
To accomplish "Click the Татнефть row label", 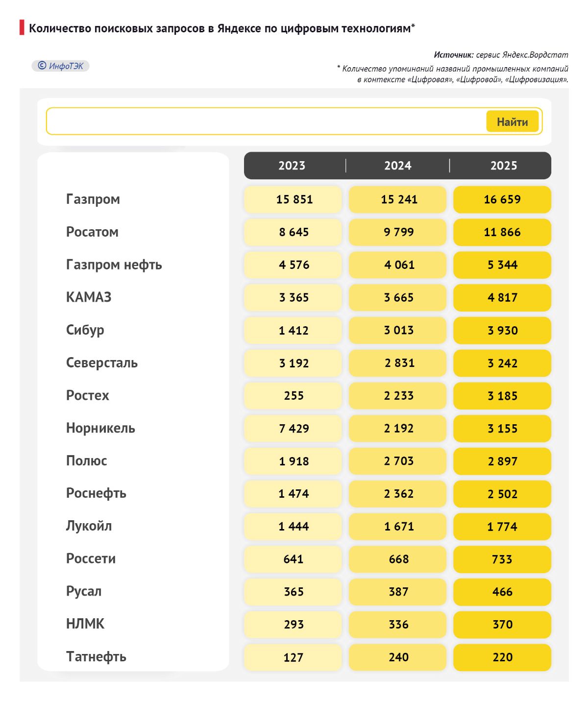I will click(96, 656).
